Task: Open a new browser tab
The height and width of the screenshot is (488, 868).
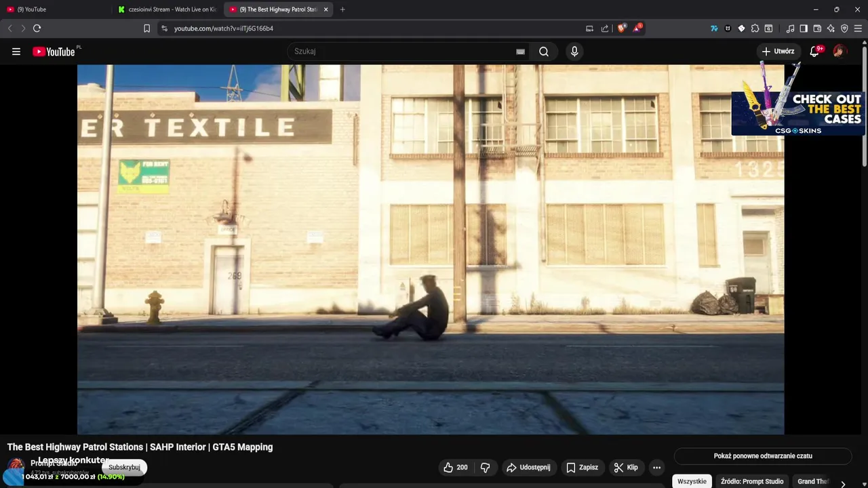Action: 342,9
